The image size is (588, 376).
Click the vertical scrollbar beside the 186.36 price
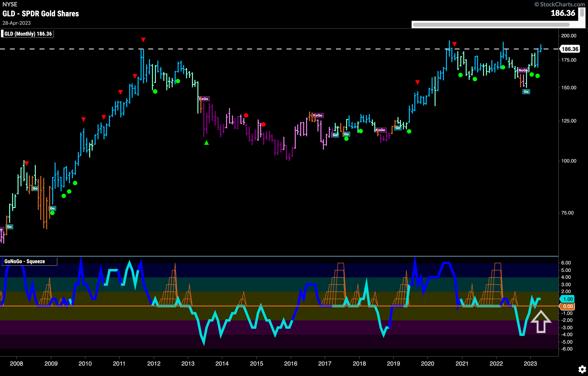pyautogui.click(x=582, y=12)
